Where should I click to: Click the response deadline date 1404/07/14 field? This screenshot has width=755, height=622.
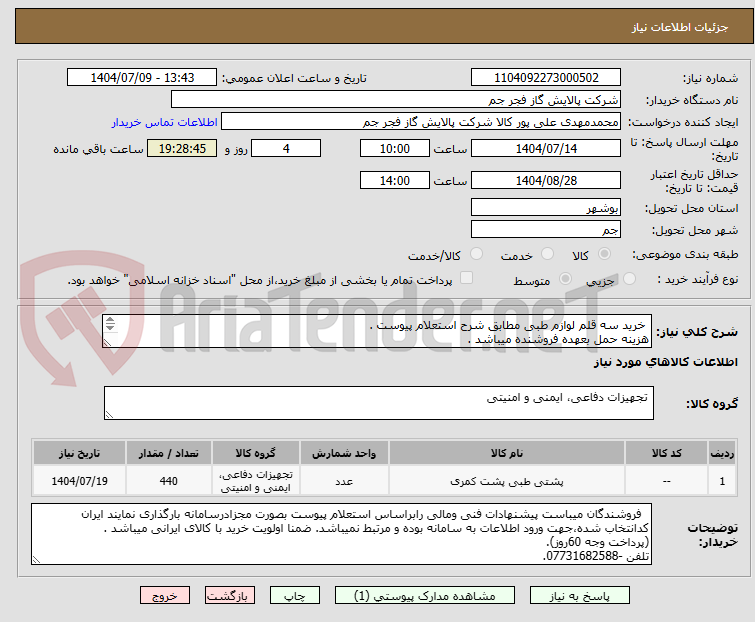click(x=546, y=148)
